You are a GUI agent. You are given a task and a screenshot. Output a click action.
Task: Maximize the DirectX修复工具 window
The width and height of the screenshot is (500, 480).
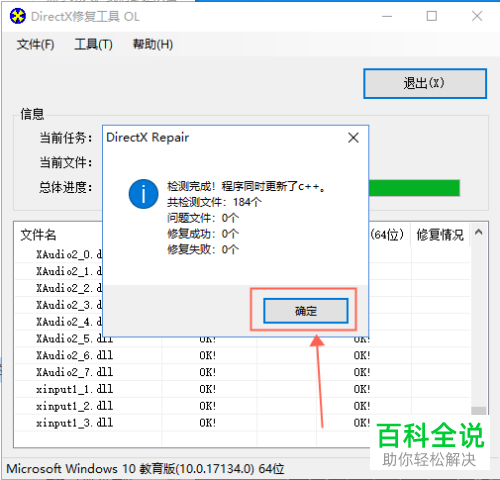(x=432, y=16)
